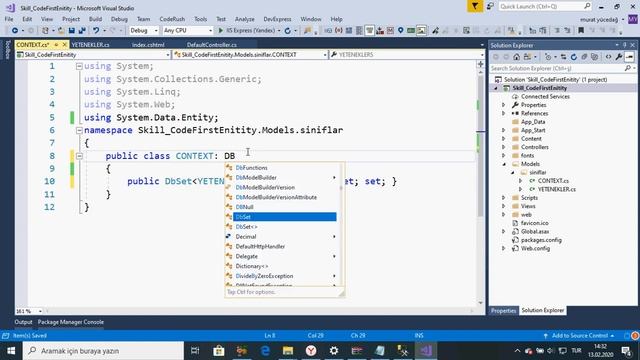Click the blue location pin toolbar icon

pos(400,31)
